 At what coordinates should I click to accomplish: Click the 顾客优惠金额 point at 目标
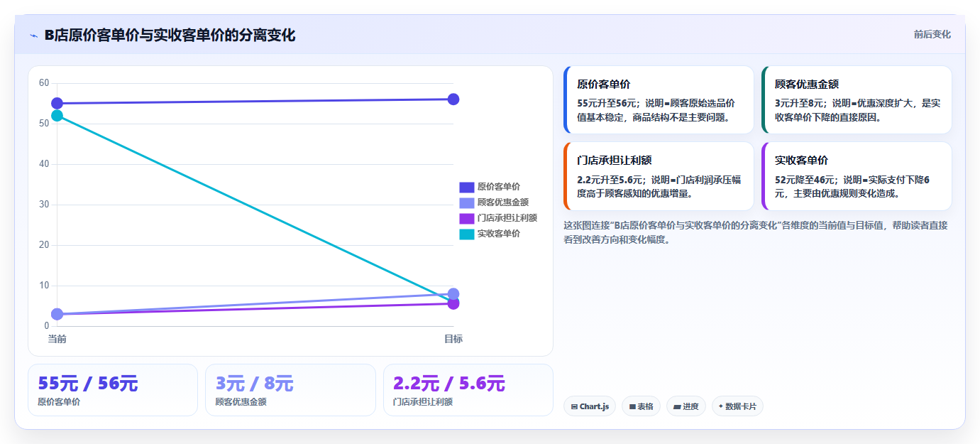pos(453,294)
